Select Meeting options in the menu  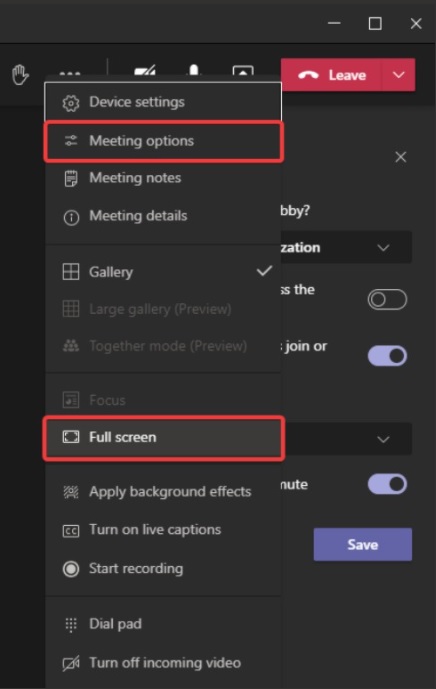pyautogui.click(x=164, y=141)
